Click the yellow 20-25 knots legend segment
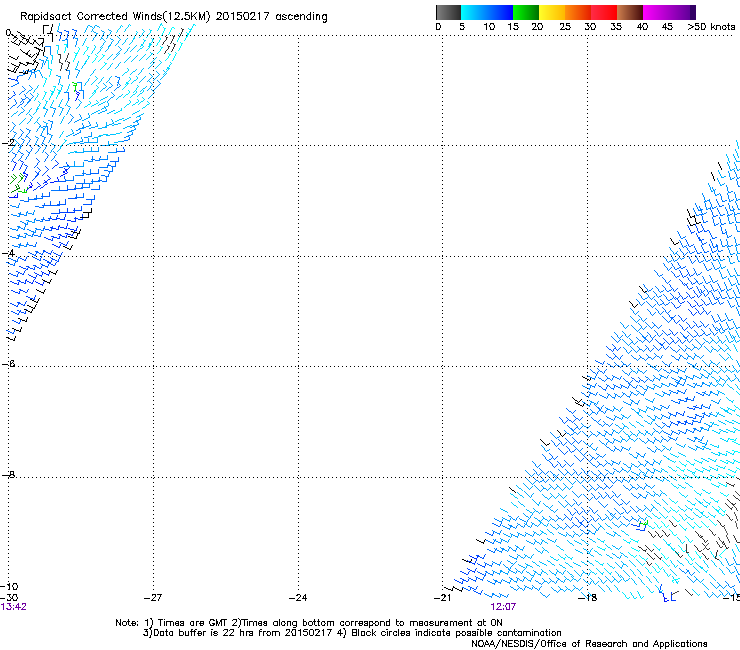Viewport: 740px width, 650px height. tap(552, 12)
